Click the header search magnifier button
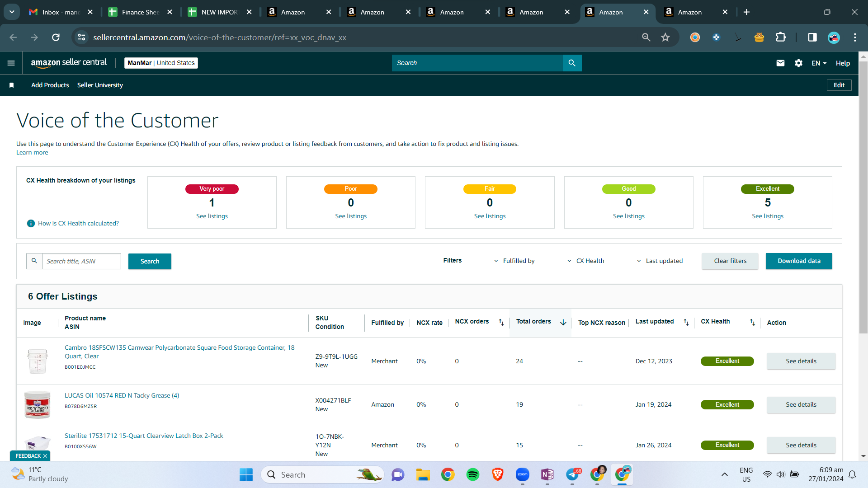 coord(572,63)
